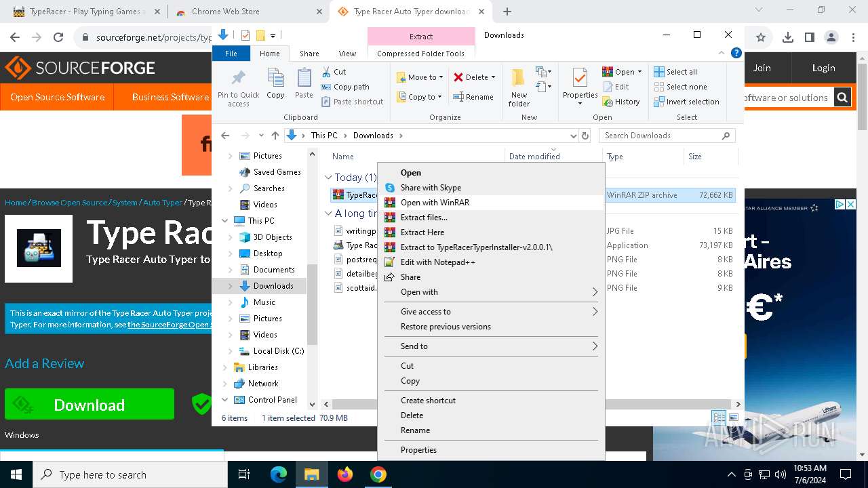Click Paste shortcut in ribbon
Viewport: 868px width, 488px height.
(x=352, y=102)
